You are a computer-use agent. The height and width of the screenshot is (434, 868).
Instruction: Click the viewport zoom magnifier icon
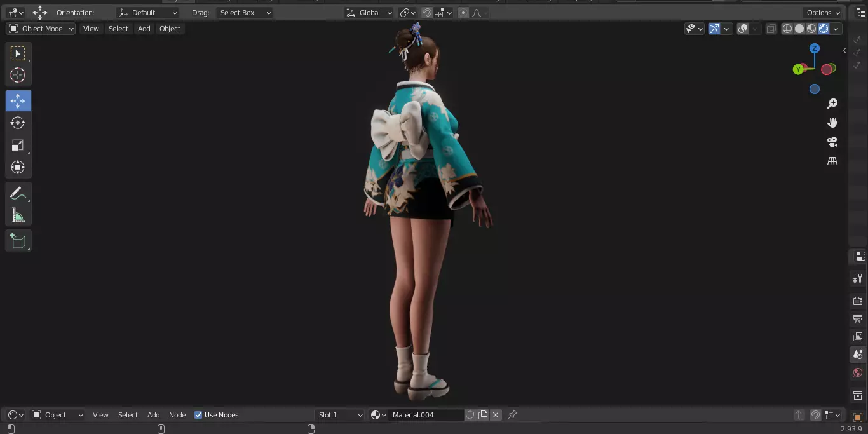point(832,104)
